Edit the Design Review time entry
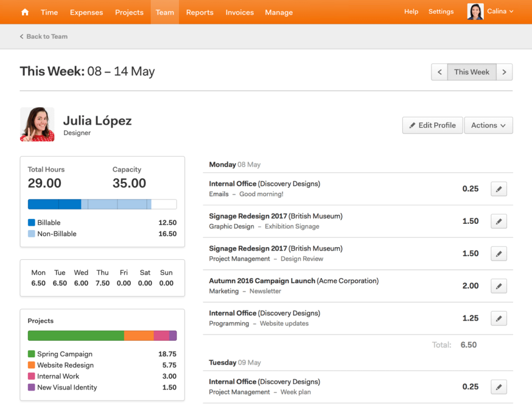532x415 pixels. pyautogui.click(x=498, y=253)
